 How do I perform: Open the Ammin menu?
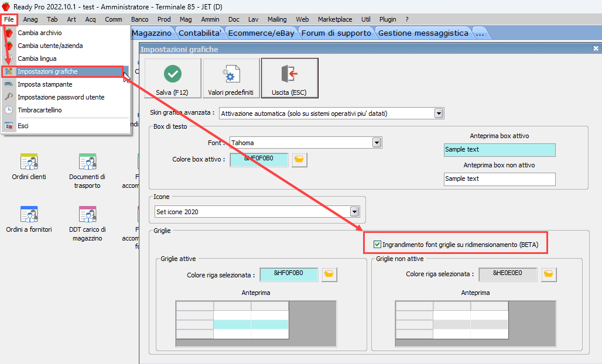210,19
